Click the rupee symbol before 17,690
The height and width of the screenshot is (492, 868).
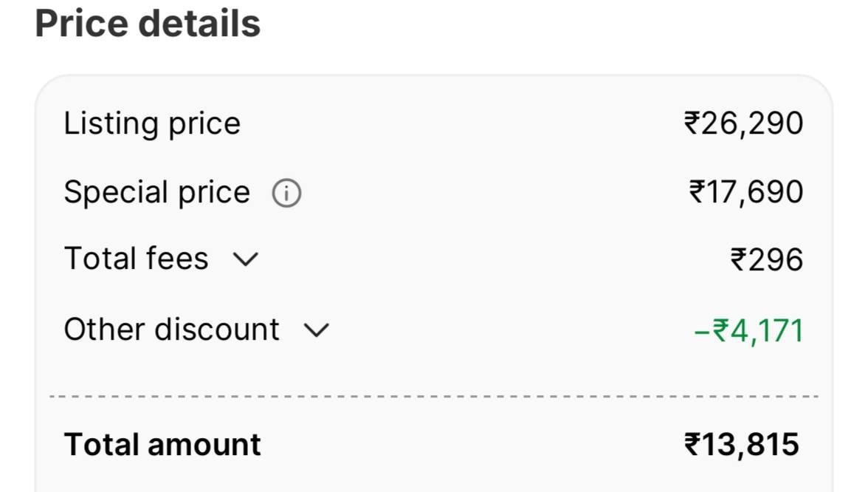696,192
